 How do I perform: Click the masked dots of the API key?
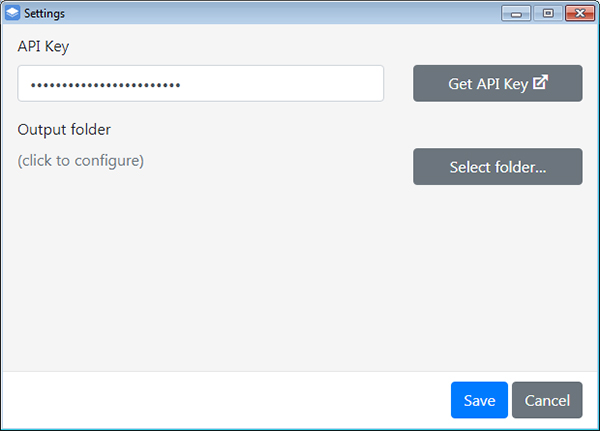[105, 84]
